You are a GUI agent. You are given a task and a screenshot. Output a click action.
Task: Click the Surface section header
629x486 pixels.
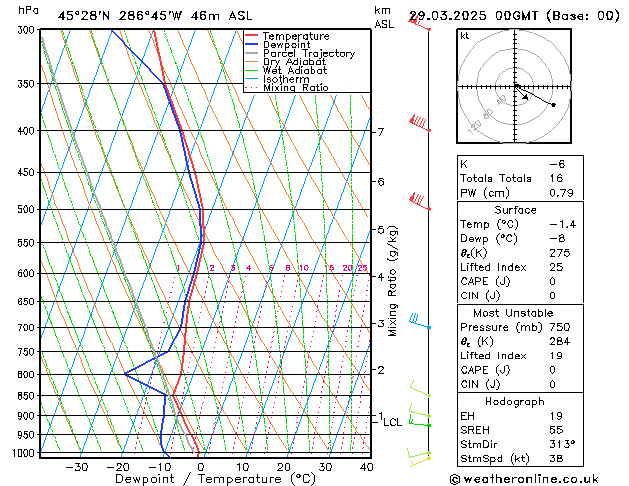(x=515, y=210)
